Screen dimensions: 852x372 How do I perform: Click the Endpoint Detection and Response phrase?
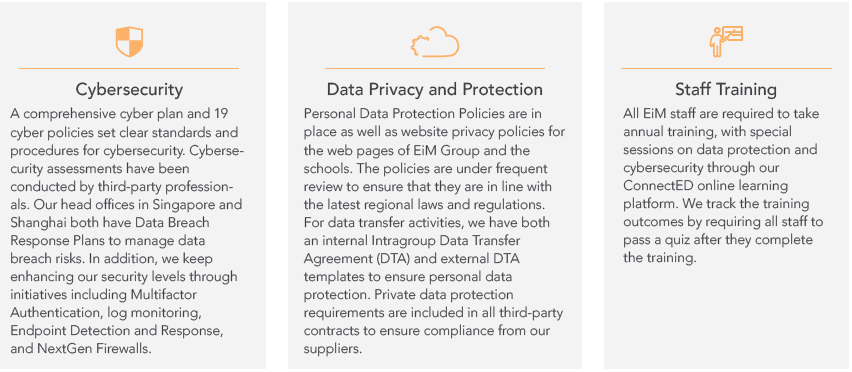(x=115, y=331)
